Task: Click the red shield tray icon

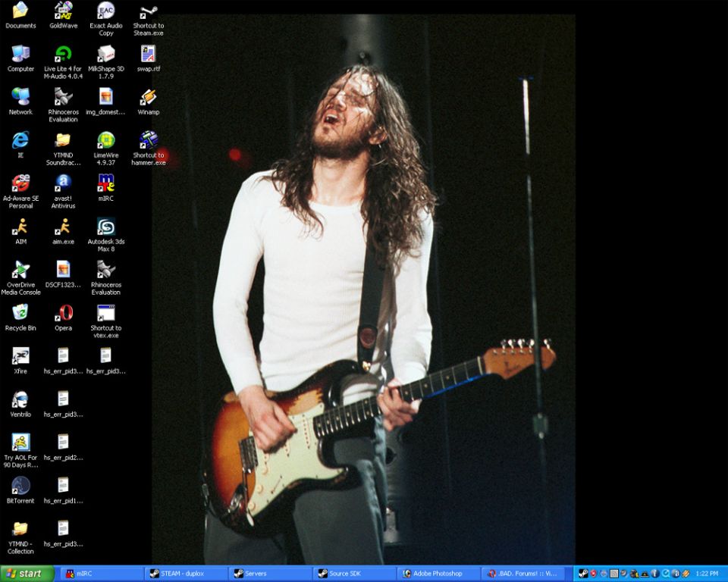Action: click(x=593, y=574)
